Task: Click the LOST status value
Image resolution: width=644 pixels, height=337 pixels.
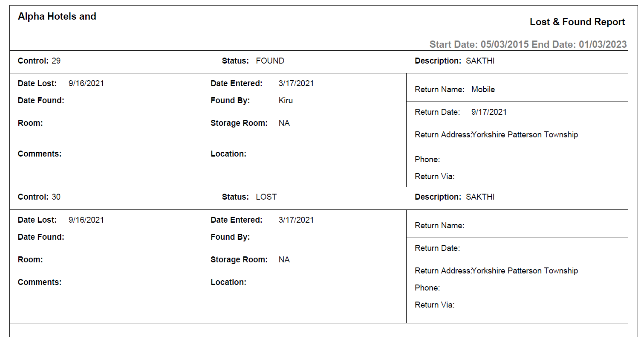Action: 266,197
